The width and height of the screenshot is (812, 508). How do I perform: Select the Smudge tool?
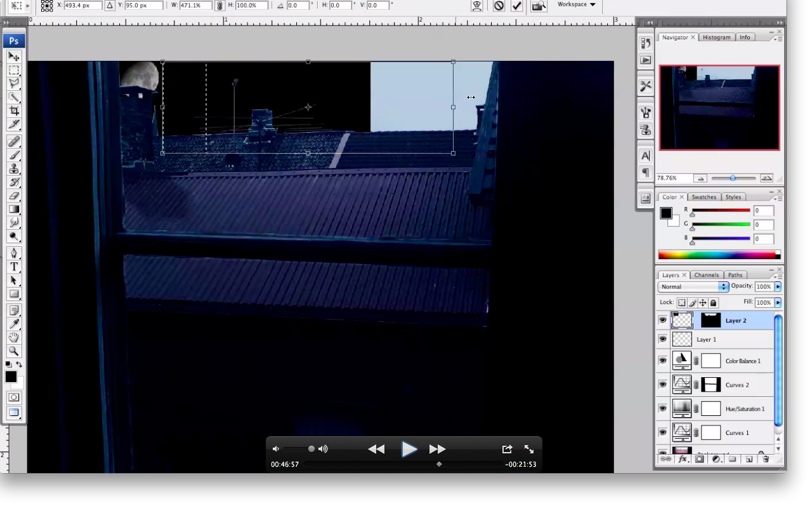click(x=14, y=223)
